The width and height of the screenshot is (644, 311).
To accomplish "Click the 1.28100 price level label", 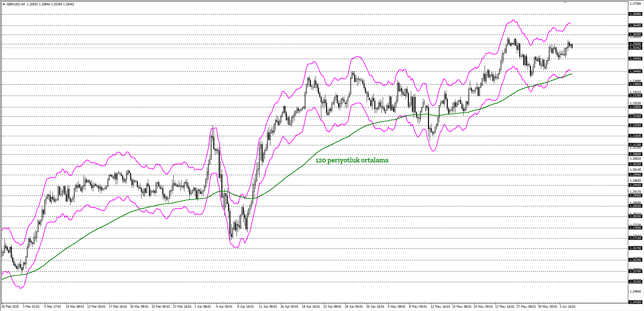I will click(635, 216).
